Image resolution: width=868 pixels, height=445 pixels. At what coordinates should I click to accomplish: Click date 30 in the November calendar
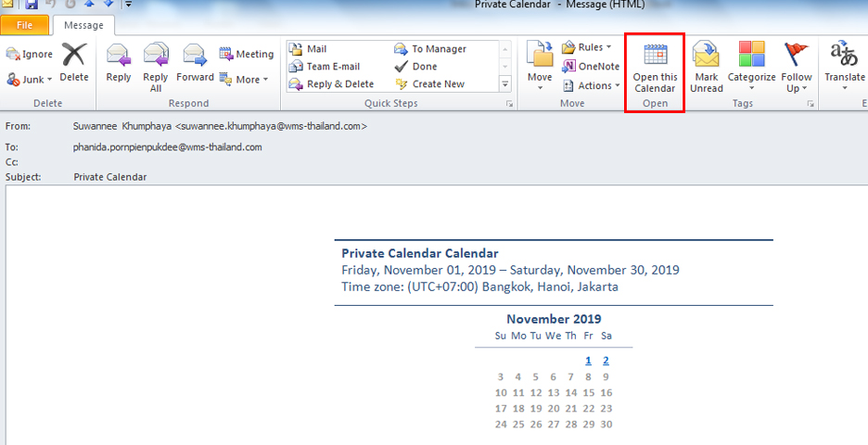606,425
